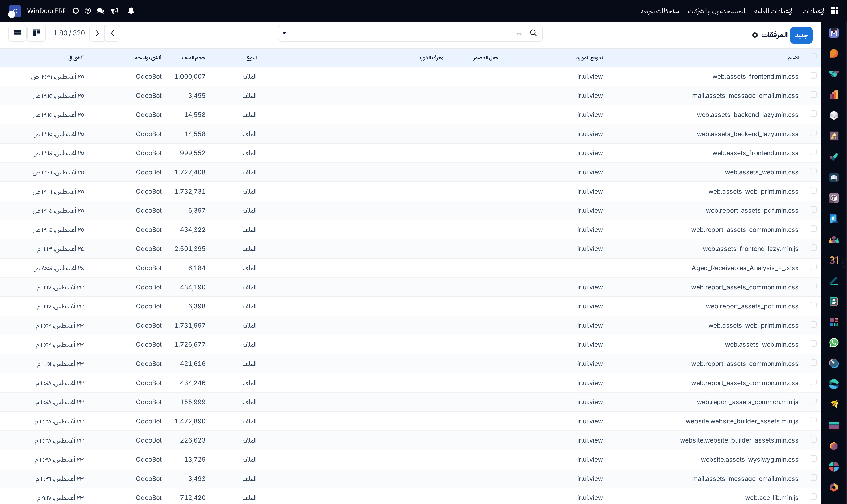Click the help question mark icon
The height and width of the screenshot is (504, 847).
pyautogui.click(x=88, y=11)
